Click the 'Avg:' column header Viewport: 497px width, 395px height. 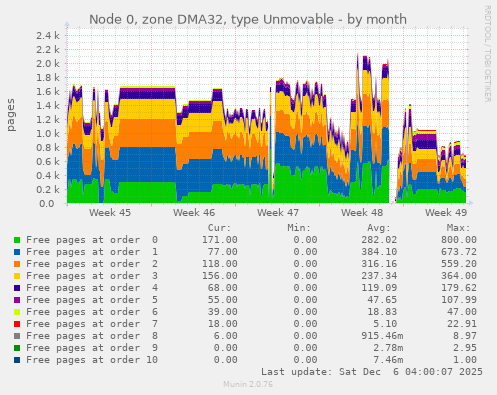379,228
